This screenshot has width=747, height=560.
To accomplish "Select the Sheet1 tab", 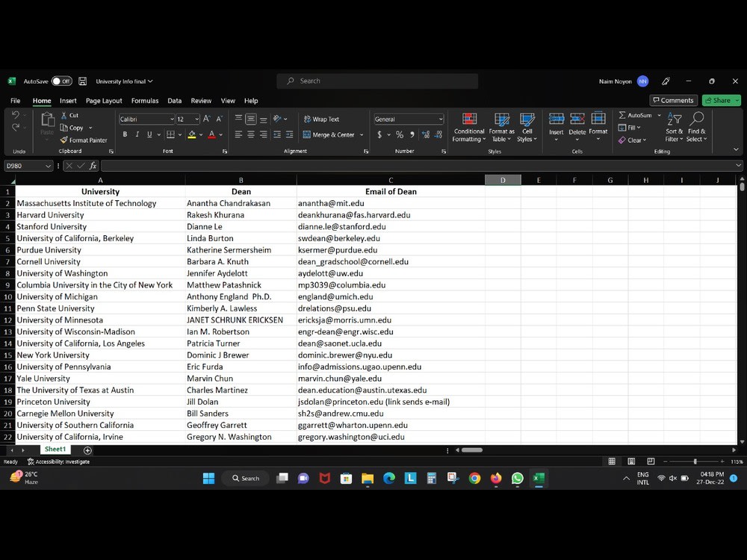I will [55, 449].
